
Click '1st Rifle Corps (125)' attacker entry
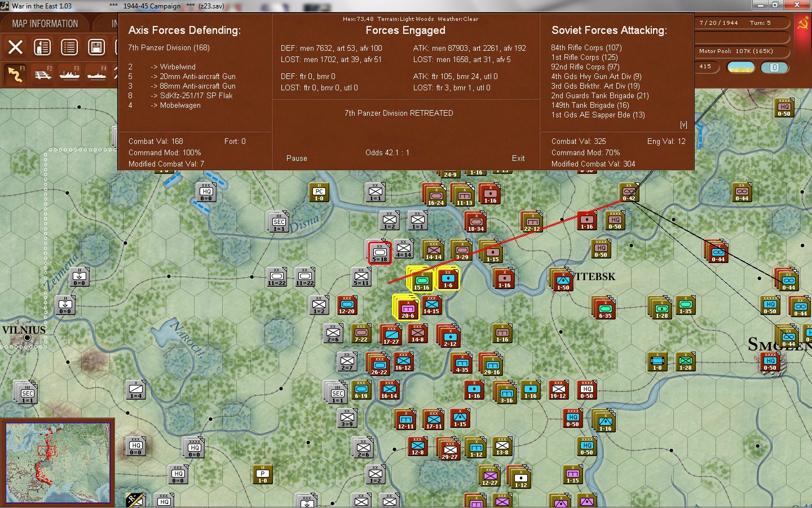584,58
